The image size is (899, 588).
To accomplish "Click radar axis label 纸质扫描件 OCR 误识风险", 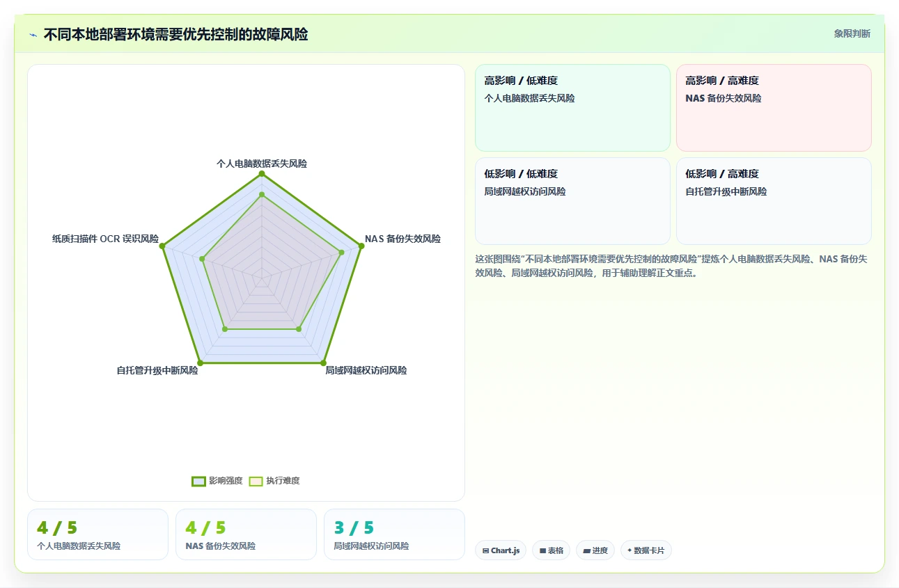I will 105,239.
